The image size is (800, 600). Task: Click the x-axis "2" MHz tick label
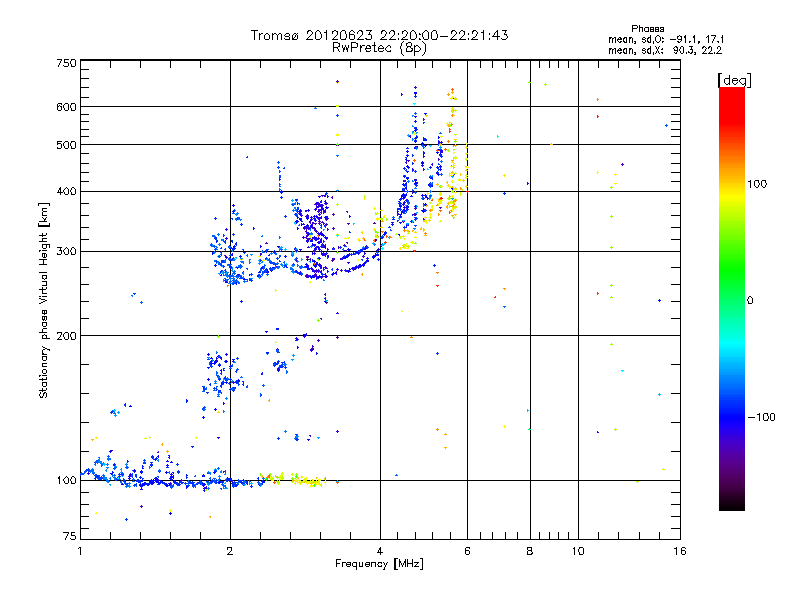pos(230,551)
